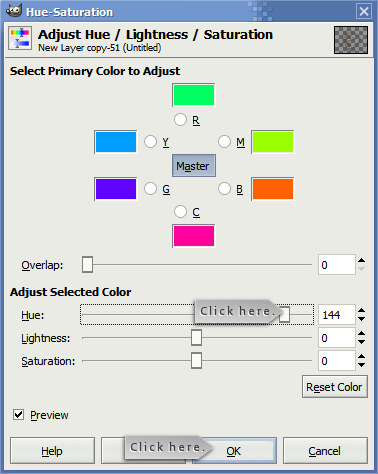
Task: Choose the G color radio button
Action: pos(150,189)
